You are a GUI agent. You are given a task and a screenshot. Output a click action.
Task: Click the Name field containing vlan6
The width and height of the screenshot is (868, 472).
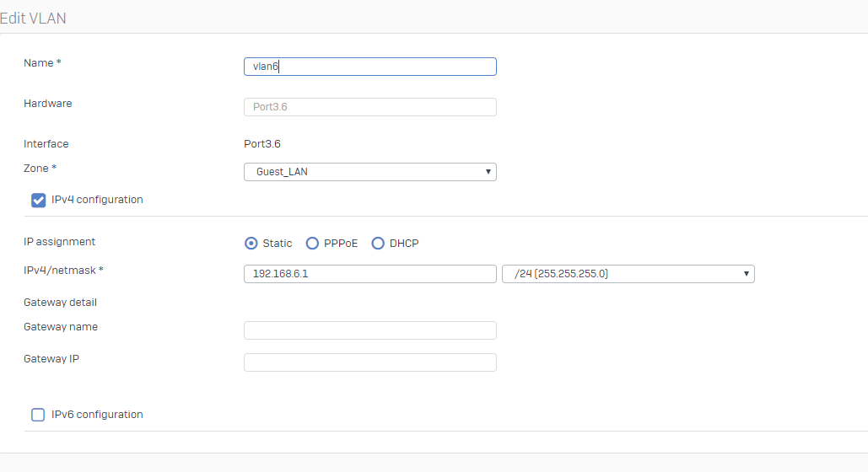pos(369,67)
